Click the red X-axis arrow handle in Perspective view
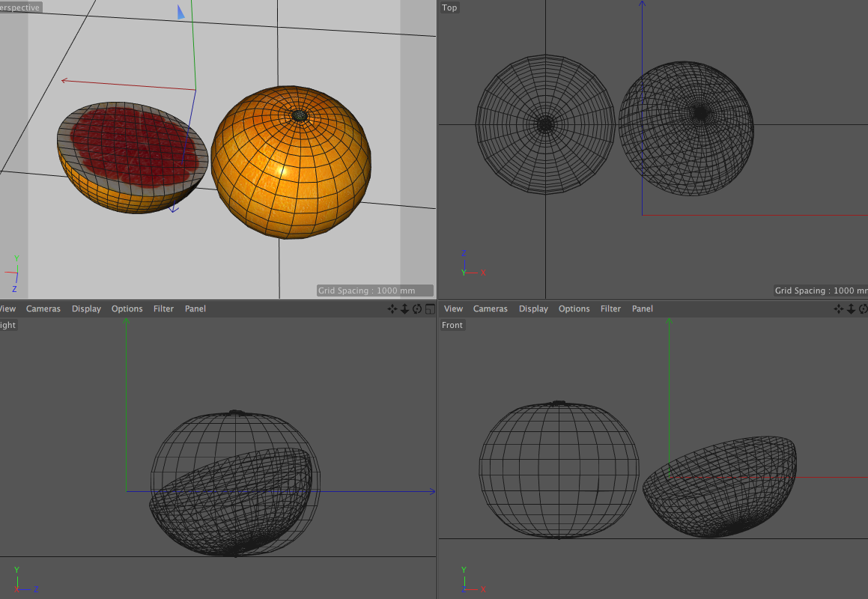 (x=66, y=80)
